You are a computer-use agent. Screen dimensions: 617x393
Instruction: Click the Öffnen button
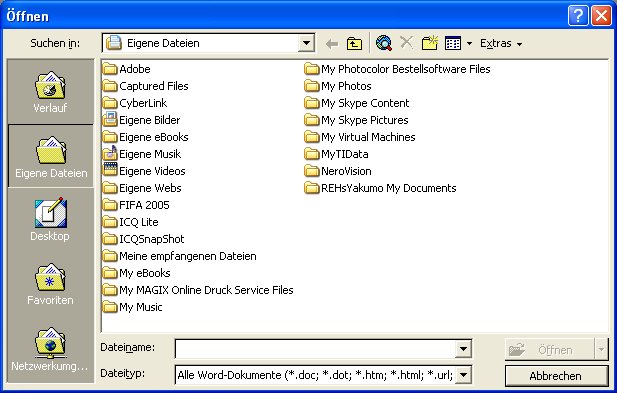point(549,349)
